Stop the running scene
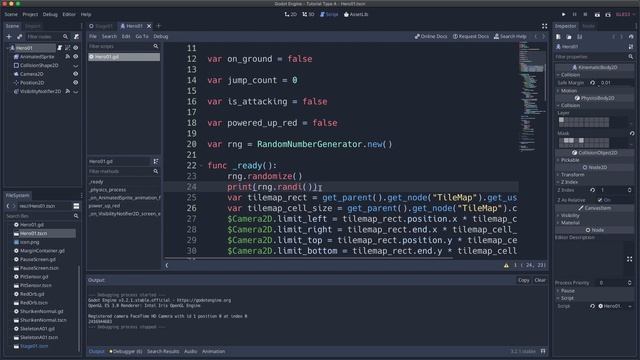 click(585, 14)
